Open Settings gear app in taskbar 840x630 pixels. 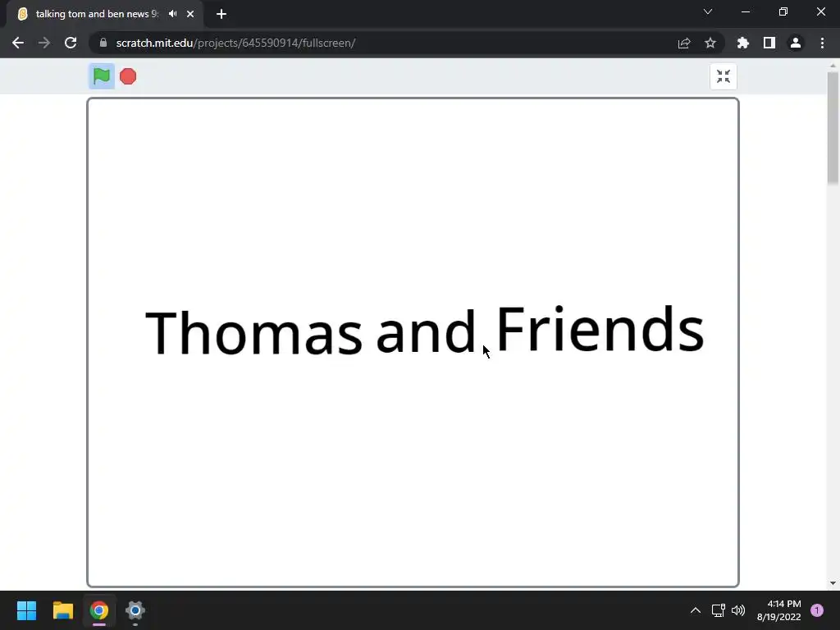click(135, 610)
